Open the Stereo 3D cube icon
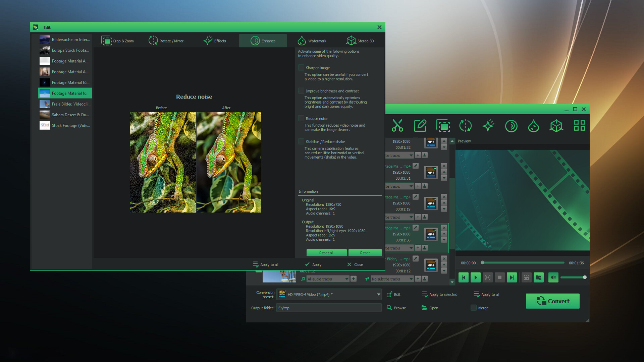This screenshot has height=362, width=644. [556, 126]
